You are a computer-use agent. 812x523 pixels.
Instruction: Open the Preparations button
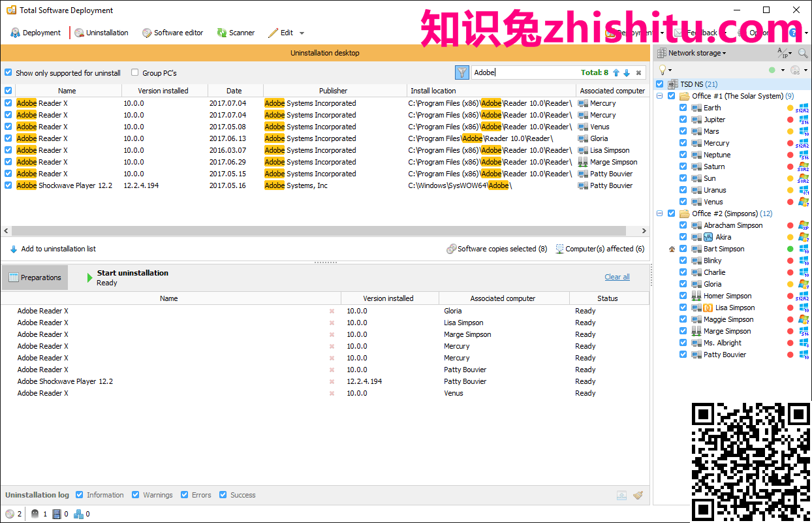coord(35,277)
